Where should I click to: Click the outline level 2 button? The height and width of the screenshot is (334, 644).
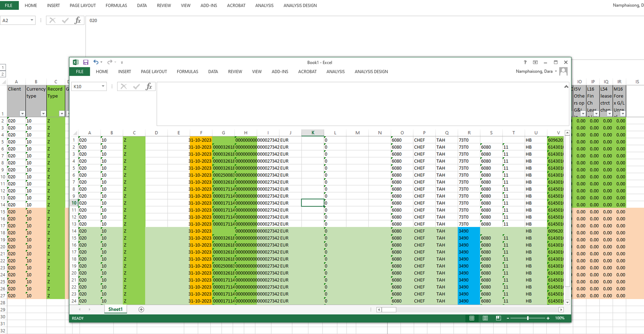[3, 74]
